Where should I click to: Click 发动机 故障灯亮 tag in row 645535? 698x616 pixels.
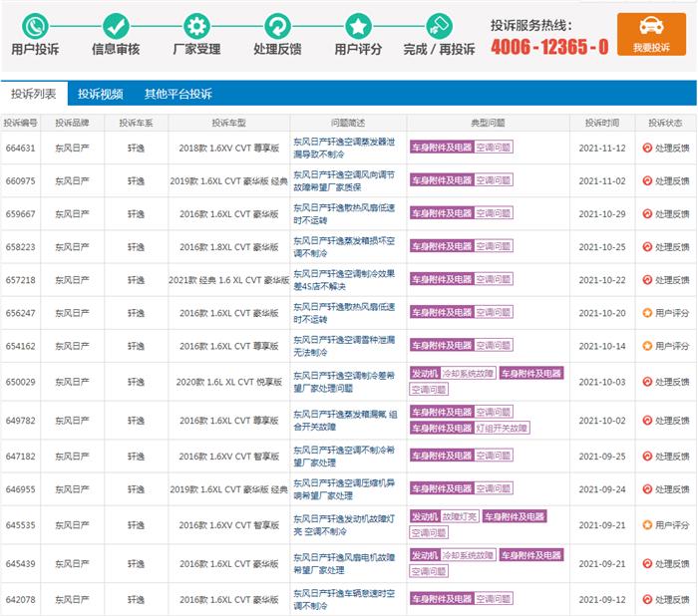pyautogui.click(x=445, y=516)
